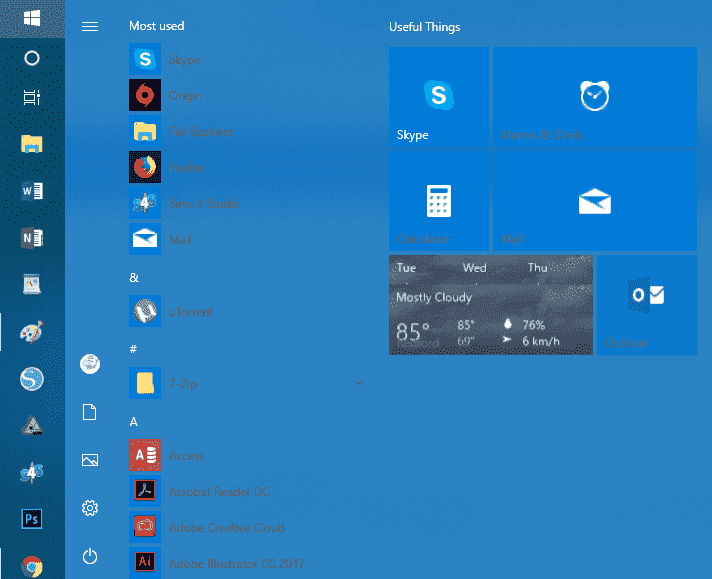Select the Useful Things group title

[x=425, y=27]
